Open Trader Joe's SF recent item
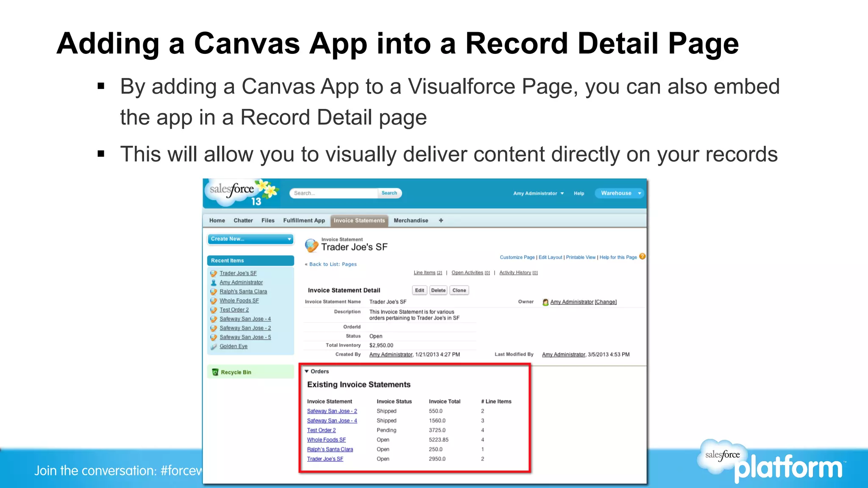This screenshot has width=868, height=488. (238, 273)
